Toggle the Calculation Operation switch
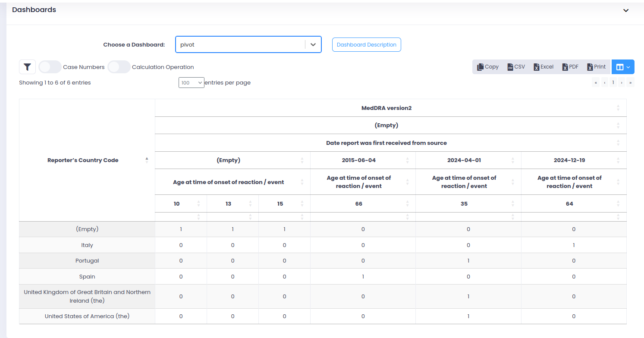Viewport: 644px width, 338px height. [119, 67]
